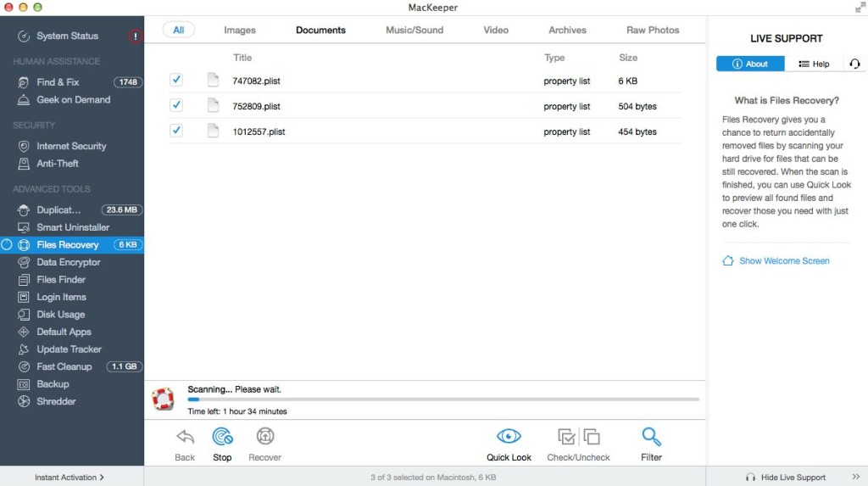Click the 1.1 GB Fast Cleanup badge

[124, 367]
